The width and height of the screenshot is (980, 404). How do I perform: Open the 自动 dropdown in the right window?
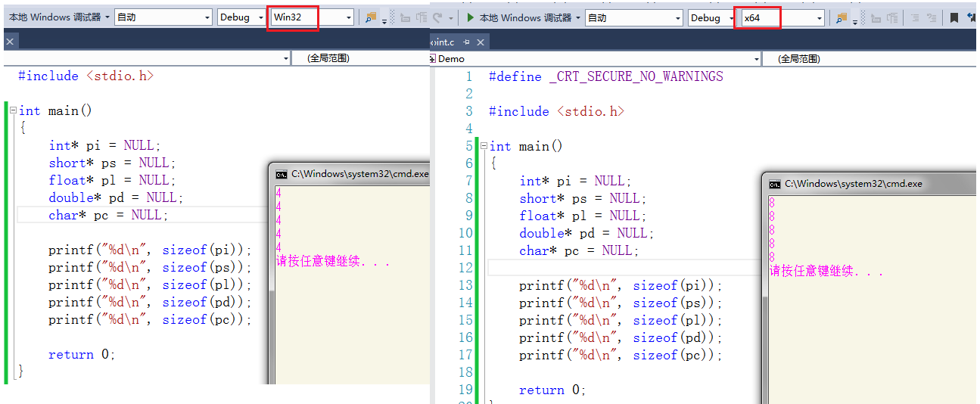pos(634,17)
